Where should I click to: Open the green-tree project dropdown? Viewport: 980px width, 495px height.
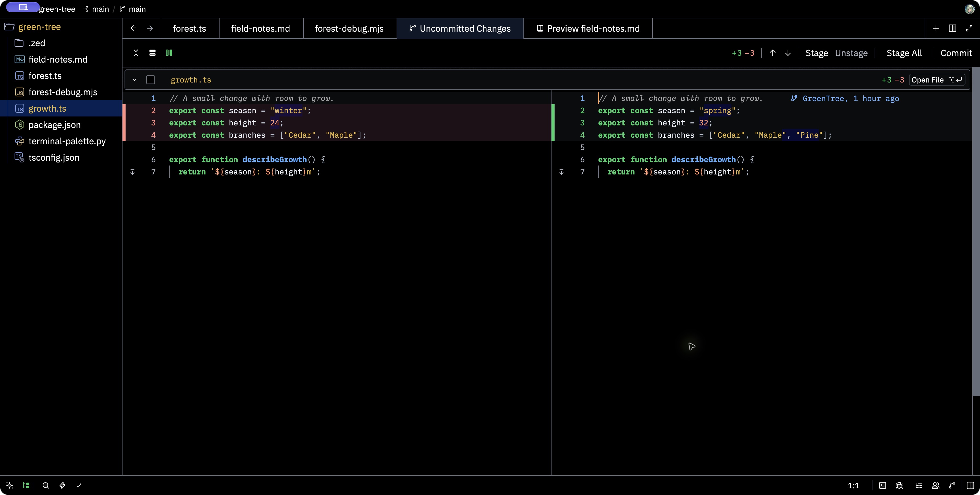pyautogui.click(x=57, y=9)
